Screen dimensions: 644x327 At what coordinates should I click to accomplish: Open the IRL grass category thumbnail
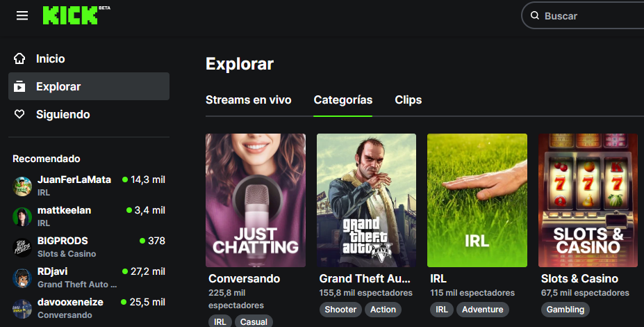coord(477,200)
